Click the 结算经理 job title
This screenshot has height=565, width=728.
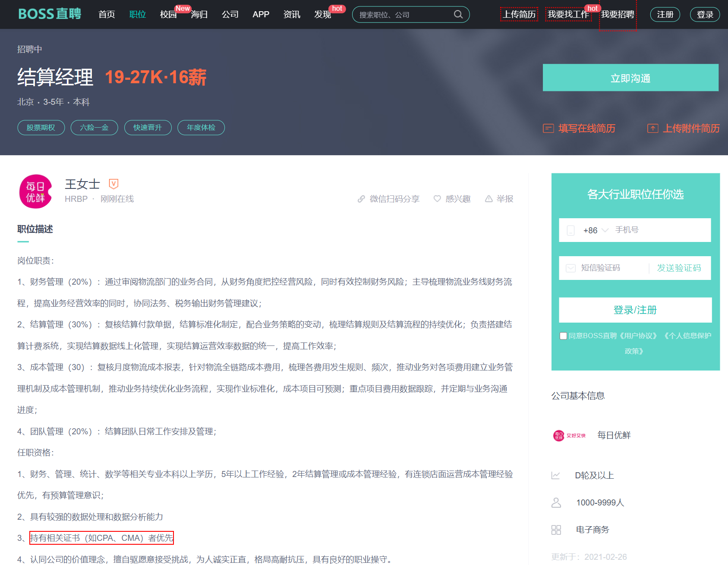[x=55, y=77]
